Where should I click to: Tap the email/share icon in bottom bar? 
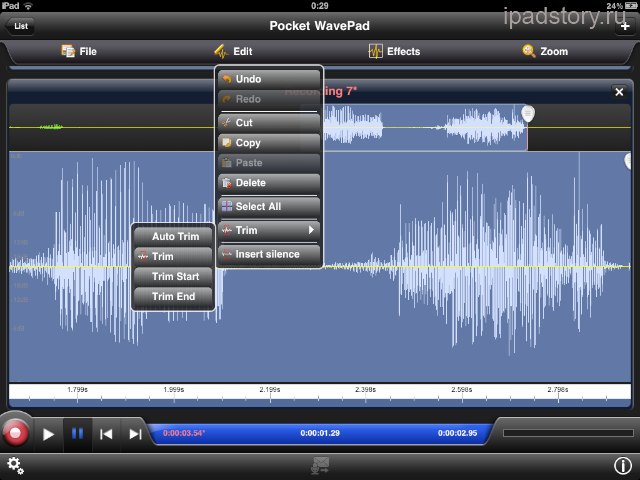click(320, 465)
